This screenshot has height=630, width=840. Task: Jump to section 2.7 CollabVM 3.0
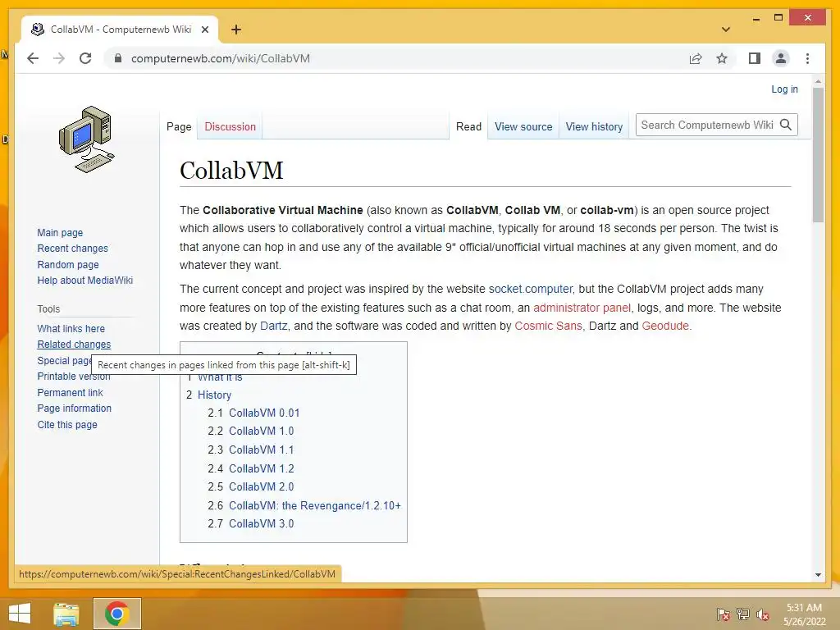pyautogui.click(x=261, y=523)
